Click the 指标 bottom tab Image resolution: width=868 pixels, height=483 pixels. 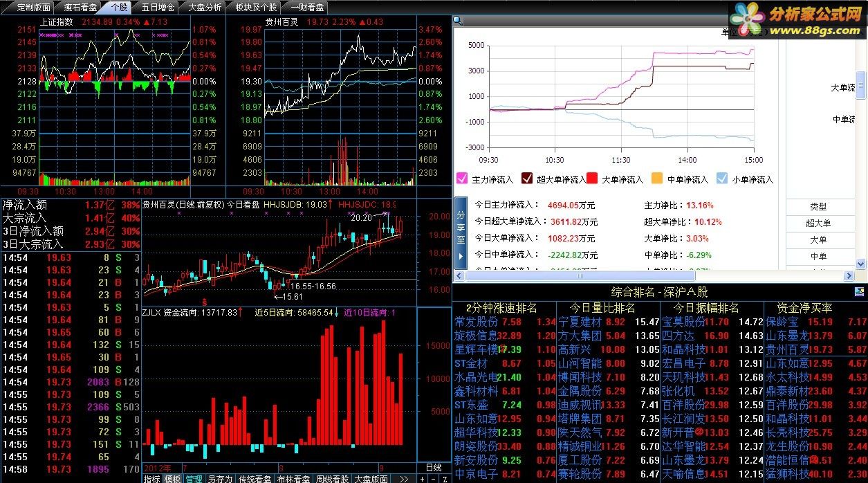coord(152,478)
